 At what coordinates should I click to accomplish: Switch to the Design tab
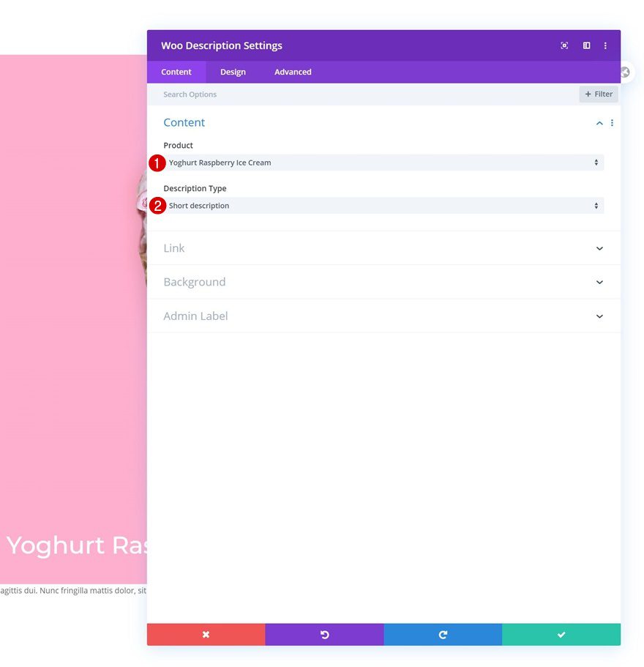(233, 72)
